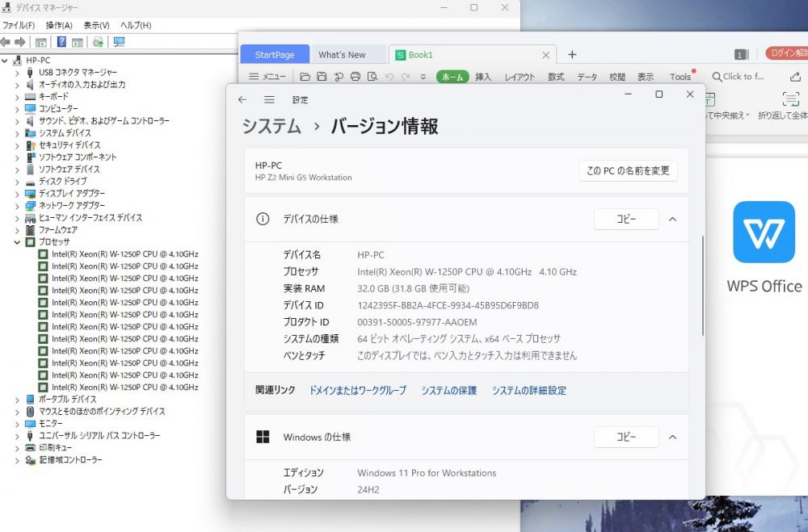808x532 pixels.
Task: Collapse the プロセッサ node
Action: [17, 242]
